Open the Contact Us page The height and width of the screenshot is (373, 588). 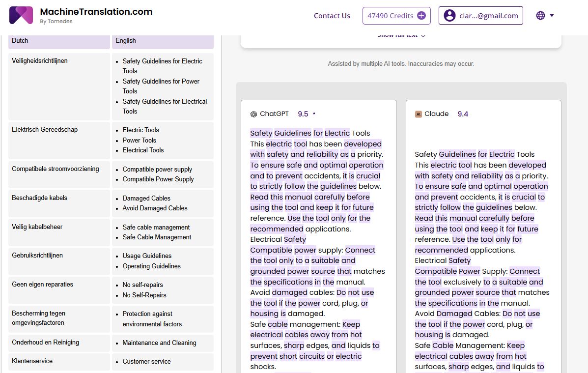pyautogui.click(x=332, y=16)
